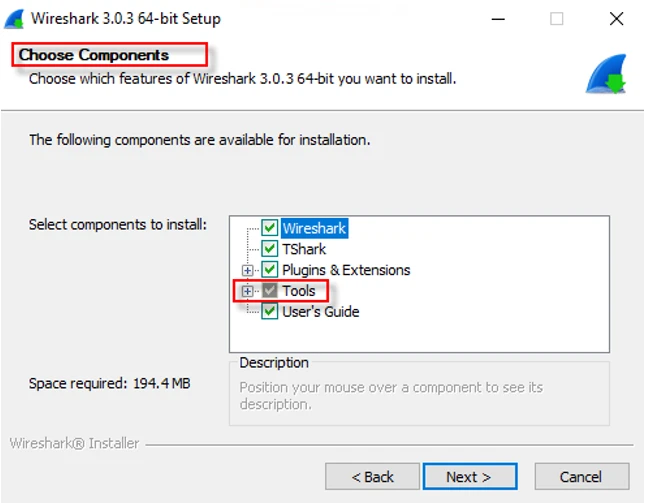Select the Tools tree item label
Viewport: 648px width, 503px height.
click(x=298, y=291)
